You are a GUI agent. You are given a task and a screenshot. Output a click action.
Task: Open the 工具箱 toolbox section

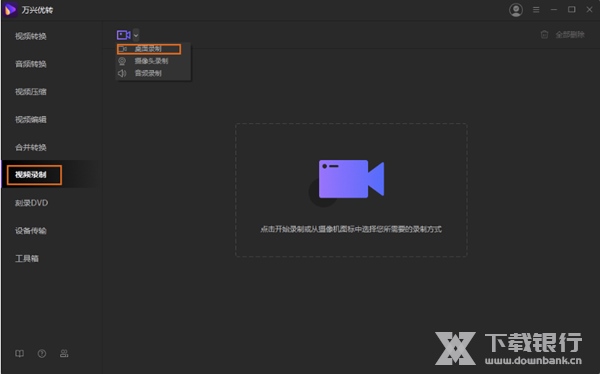point(27,259)
